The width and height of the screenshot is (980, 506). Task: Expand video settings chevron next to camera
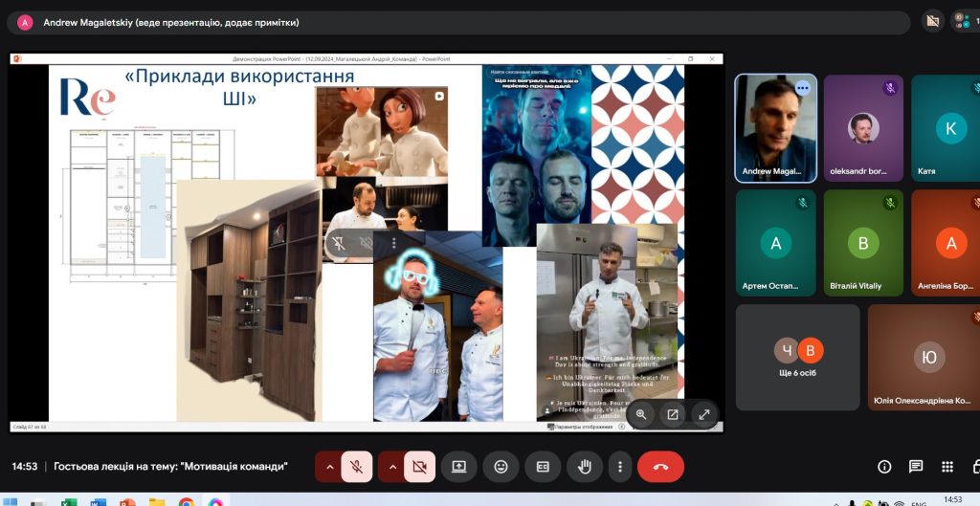391,467
